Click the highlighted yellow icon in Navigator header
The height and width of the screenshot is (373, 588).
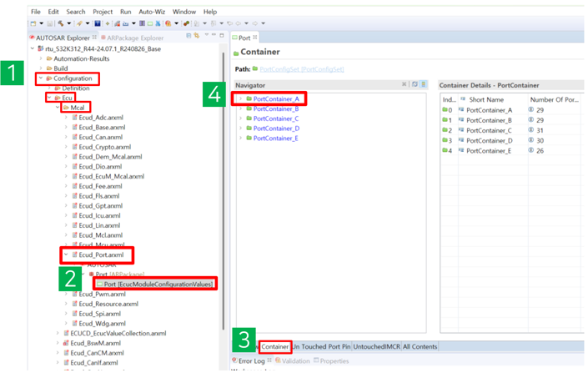(424, 84)
